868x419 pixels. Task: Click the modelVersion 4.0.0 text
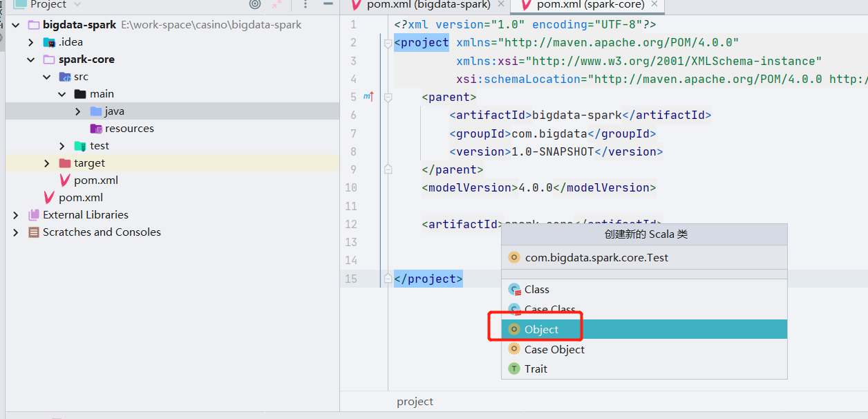click(536, 187)
